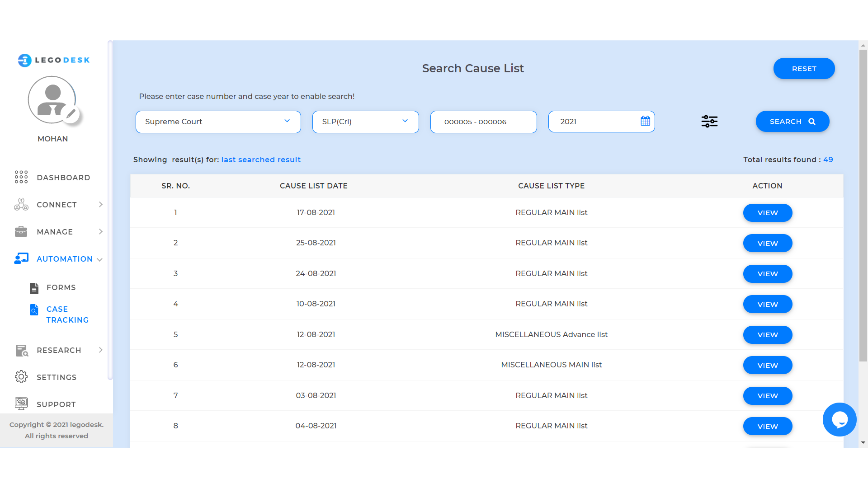Screen dimensions: 868x488
Task: Select the Automation menu item
Action: tap(65, 259)
